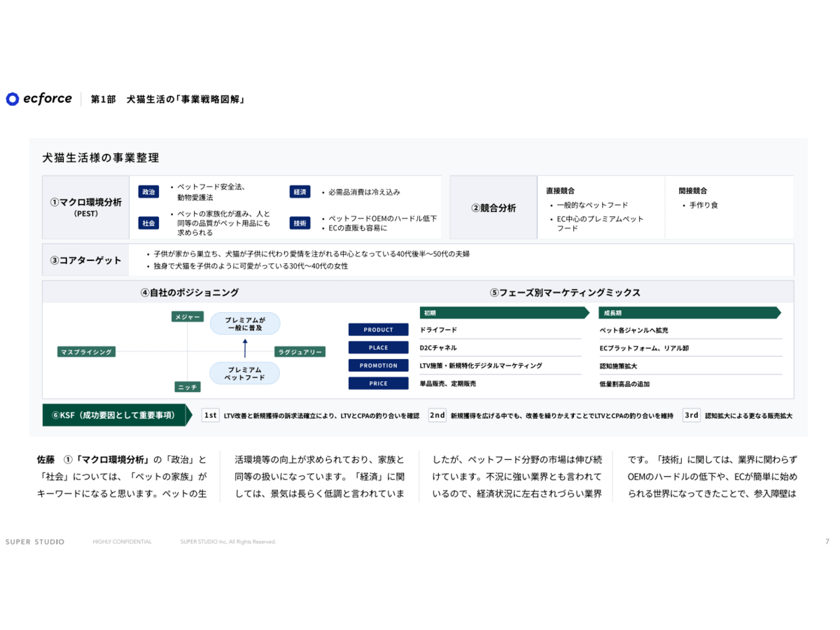Click the PRICE label
The image size is (840, 630).
(x=378, y=383)
